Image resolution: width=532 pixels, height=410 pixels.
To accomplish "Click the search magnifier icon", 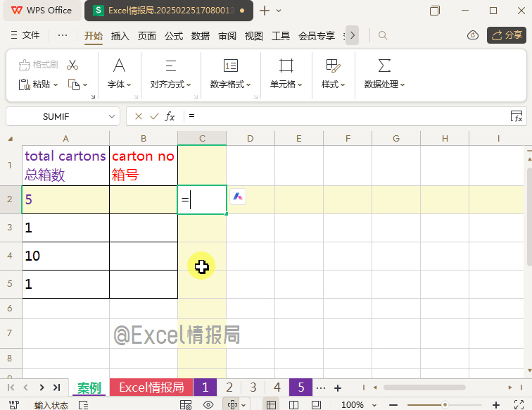I will (x=383, y=35).
